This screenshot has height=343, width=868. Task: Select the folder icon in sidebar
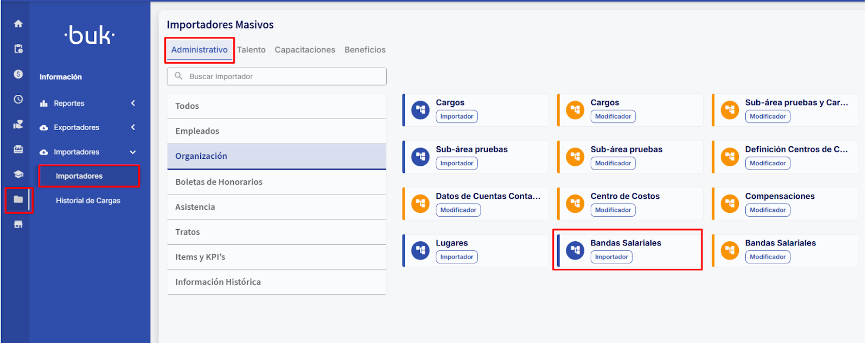(18, 199)
